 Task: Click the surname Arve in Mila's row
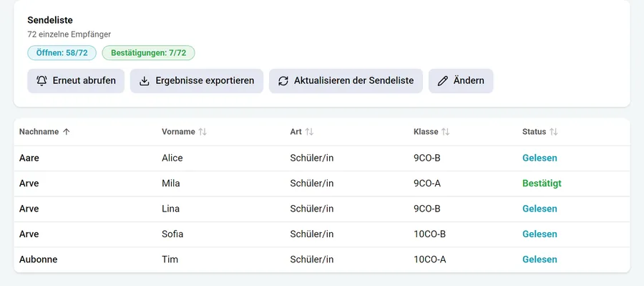pos(29,183)
